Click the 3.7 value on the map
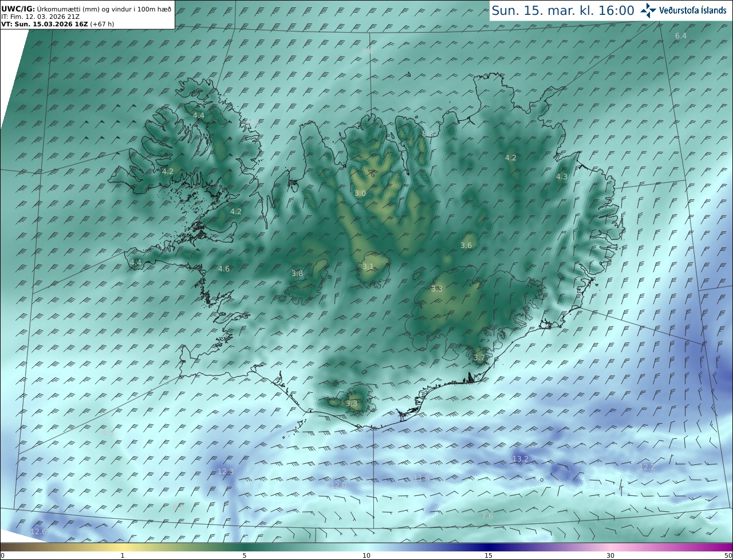Image resolution: width=733 pixels, height=560 pixels. pos(479,358)
